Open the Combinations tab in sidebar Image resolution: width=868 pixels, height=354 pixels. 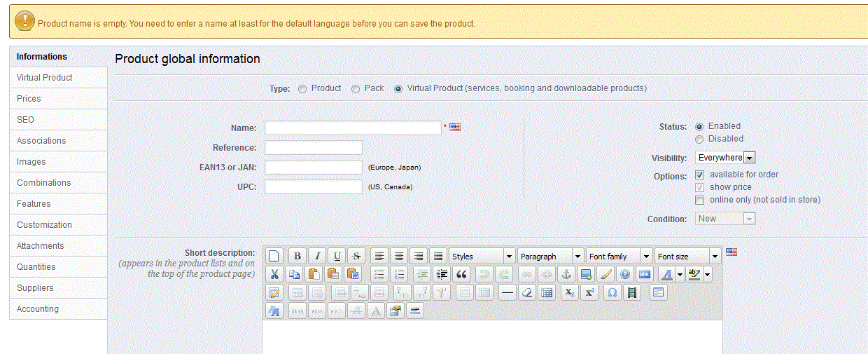click(44, 183)
